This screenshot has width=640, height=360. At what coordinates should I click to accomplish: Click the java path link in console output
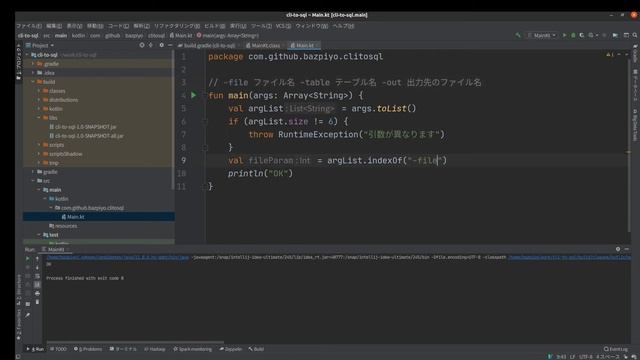click(118, 258)
